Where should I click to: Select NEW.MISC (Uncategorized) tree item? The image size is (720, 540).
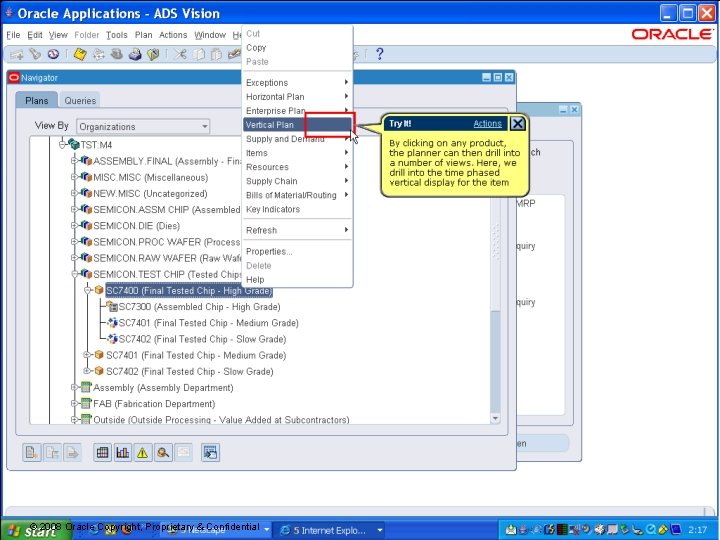(150, 193)
